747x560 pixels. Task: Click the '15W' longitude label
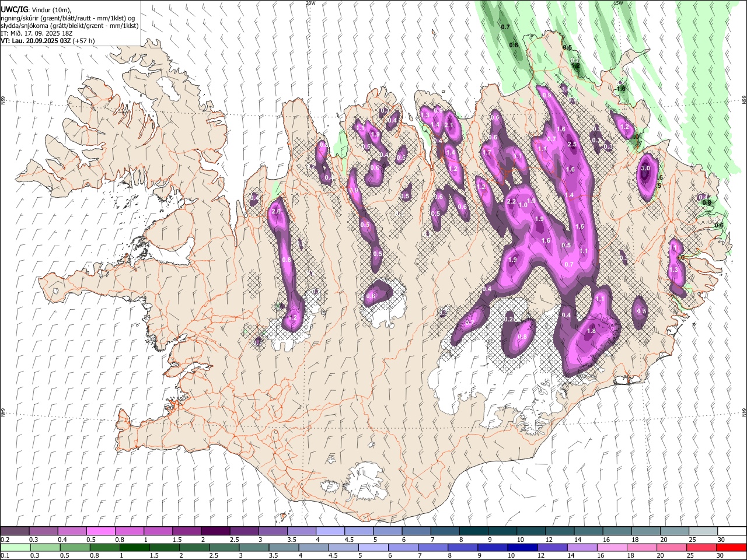[617, 3]
